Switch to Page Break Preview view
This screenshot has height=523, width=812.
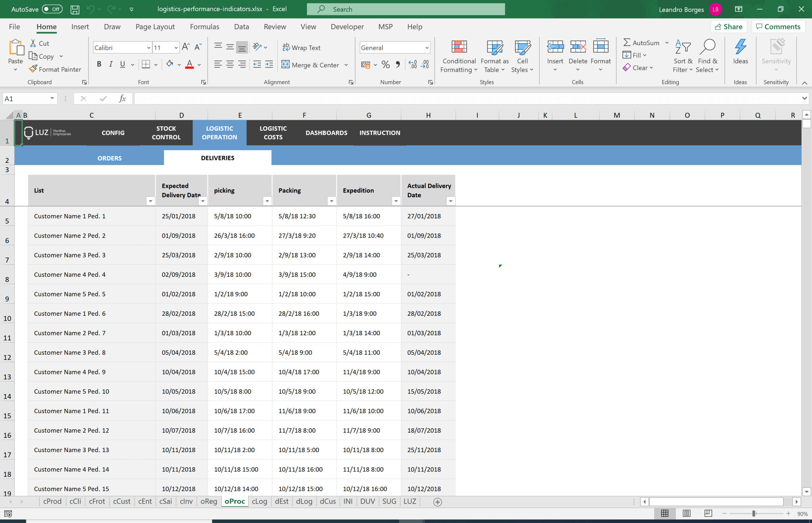click(x=708, y=513)
